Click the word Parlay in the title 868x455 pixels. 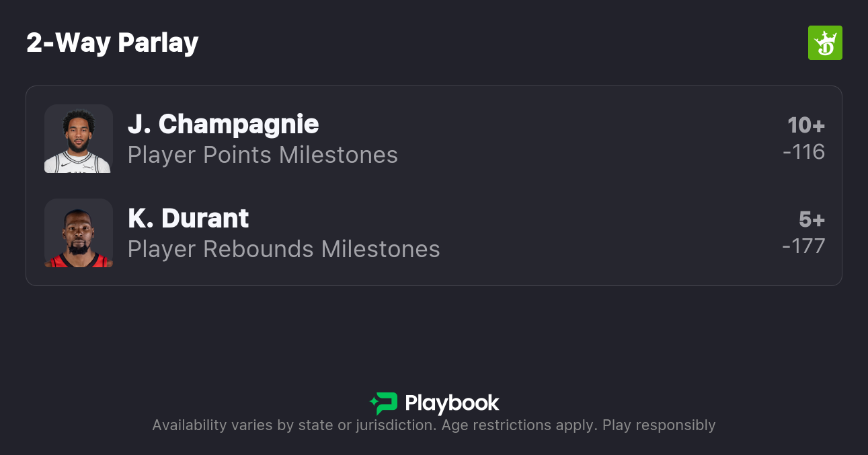point(158,43)
